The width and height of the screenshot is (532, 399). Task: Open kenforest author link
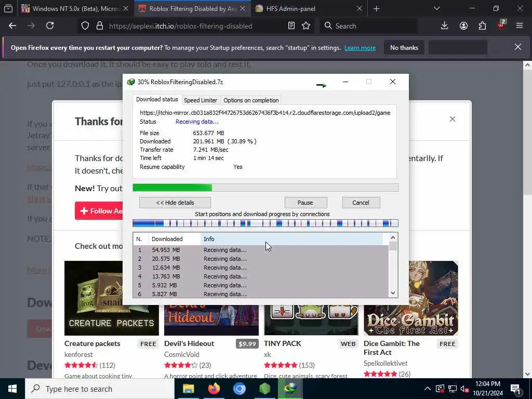78,354
